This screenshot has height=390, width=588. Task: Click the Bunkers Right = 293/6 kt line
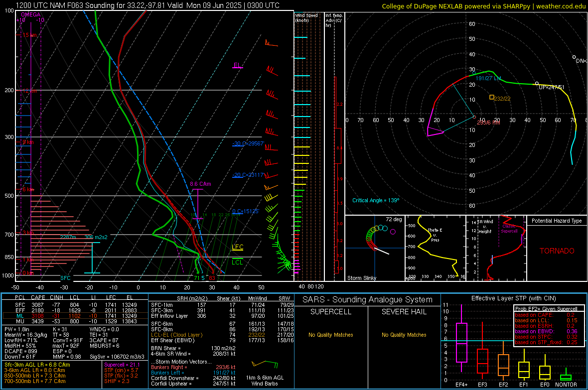point(193,367)
